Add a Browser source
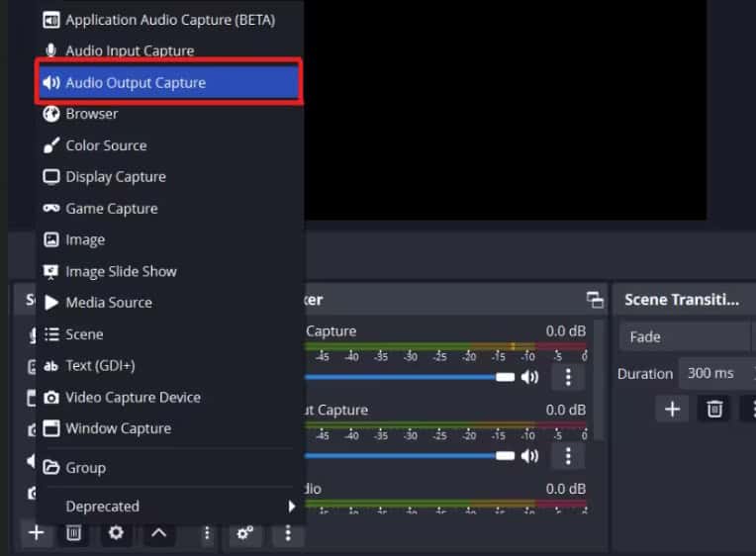The image size is (756, 556). pos(170,114)
